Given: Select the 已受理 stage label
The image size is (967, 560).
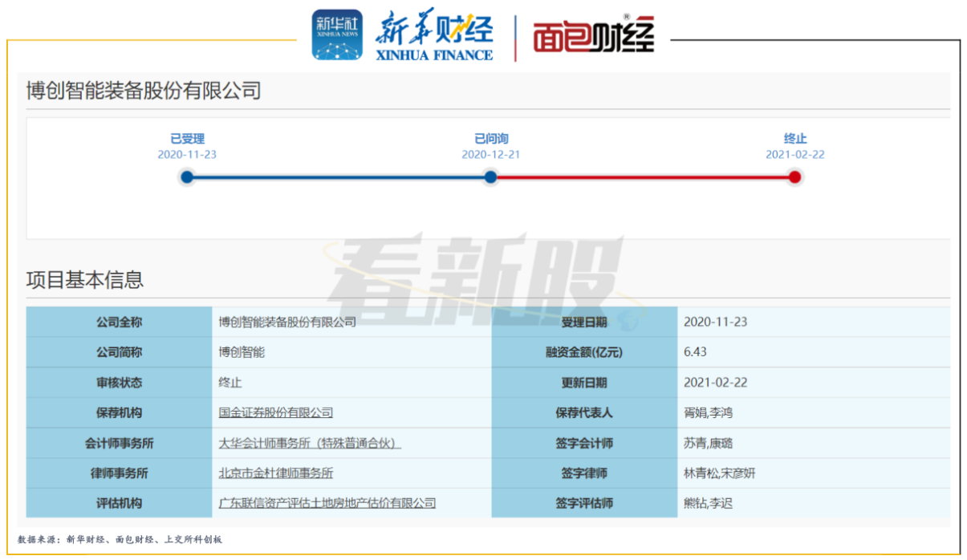Looking at the screenshot, I should 187,139.
